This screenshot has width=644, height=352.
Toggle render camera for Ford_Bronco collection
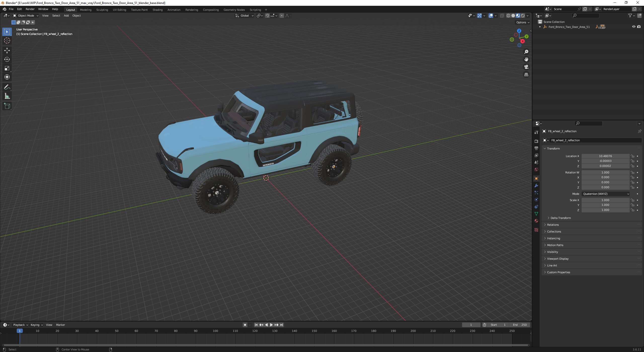point(639,27)
